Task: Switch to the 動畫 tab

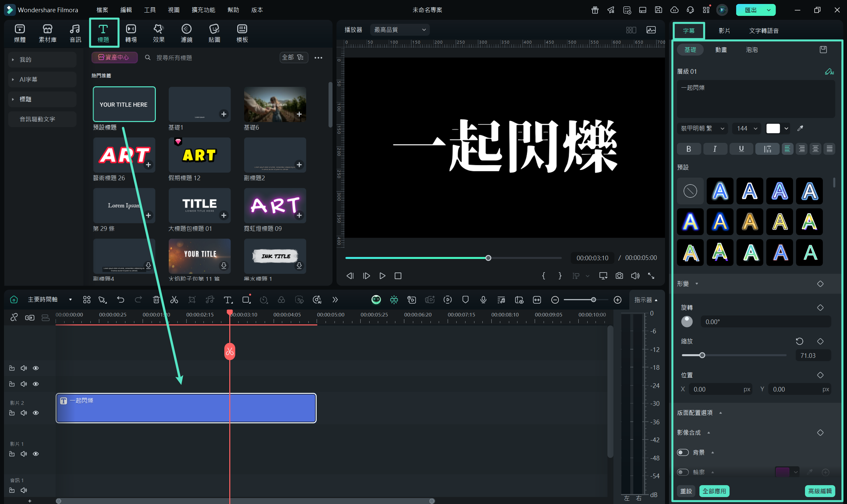Action: [x=721, y=50]
